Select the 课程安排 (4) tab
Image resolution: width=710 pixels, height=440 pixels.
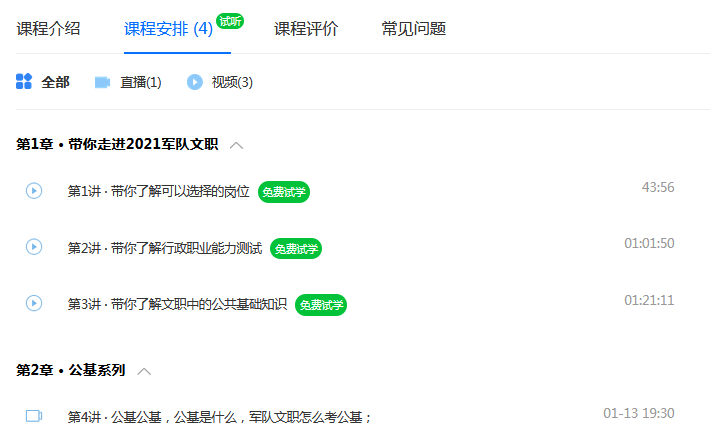point(168,29)
